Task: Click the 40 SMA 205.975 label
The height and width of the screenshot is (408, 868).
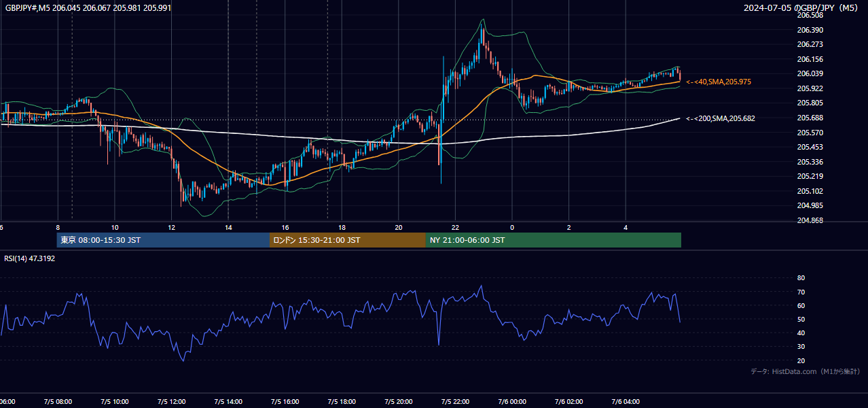Action: click(719, 82)
